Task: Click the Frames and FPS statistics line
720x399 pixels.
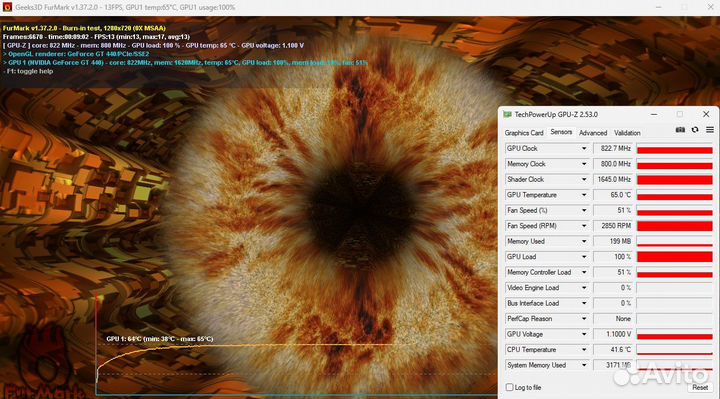Action: (96, 37)
